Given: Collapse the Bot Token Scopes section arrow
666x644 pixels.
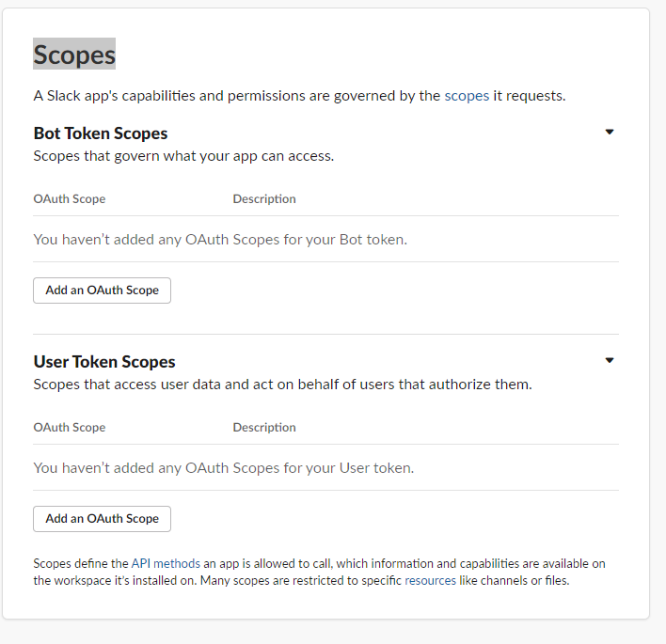Looking at the screenshot, I should coord(609,132).
